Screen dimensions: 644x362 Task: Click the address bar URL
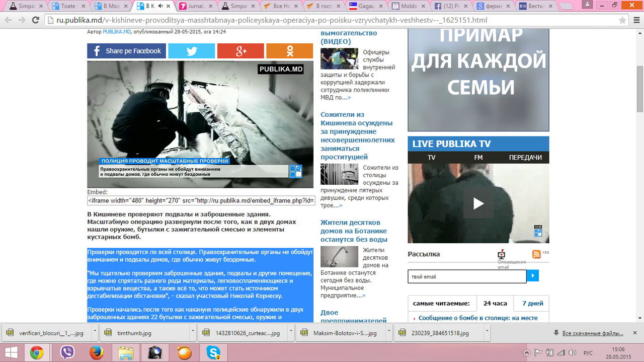click(x=272, y=20)
